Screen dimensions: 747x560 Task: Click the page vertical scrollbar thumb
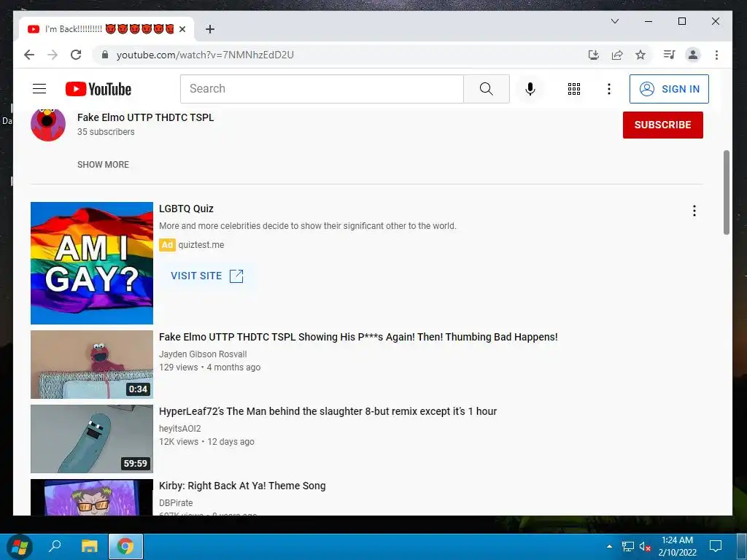tap(727, 192)
